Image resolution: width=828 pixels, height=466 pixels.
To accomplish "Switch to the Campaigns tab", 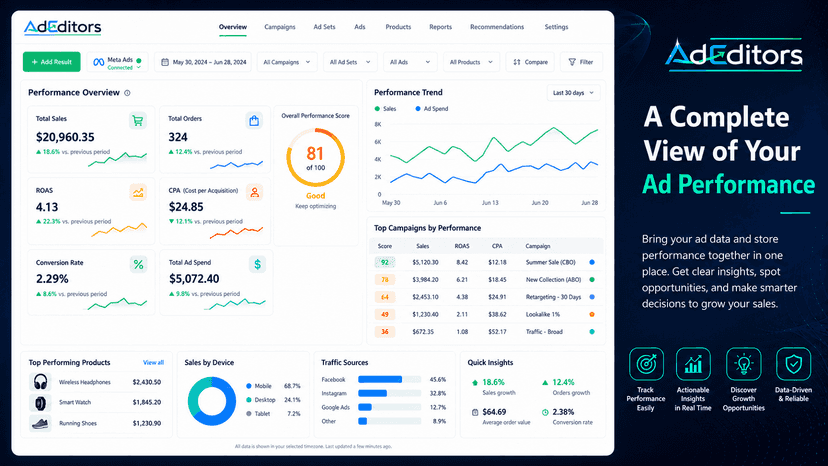I will point(280,27).
